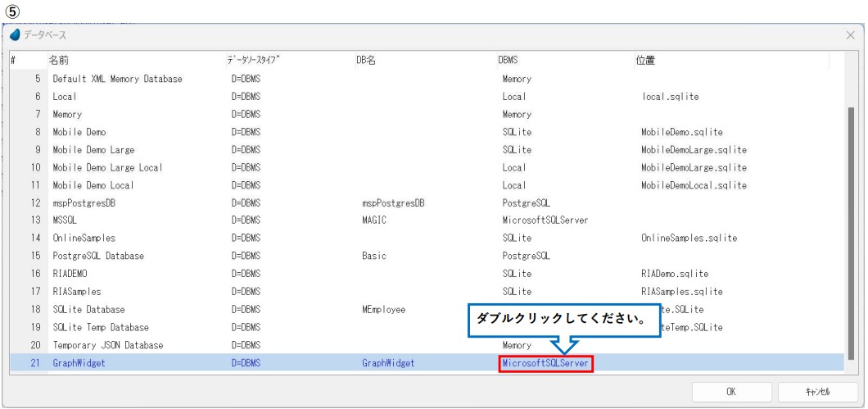Click the OnlineSamples.sqlite location cell
868x409 pixels.
coord(690,238)
